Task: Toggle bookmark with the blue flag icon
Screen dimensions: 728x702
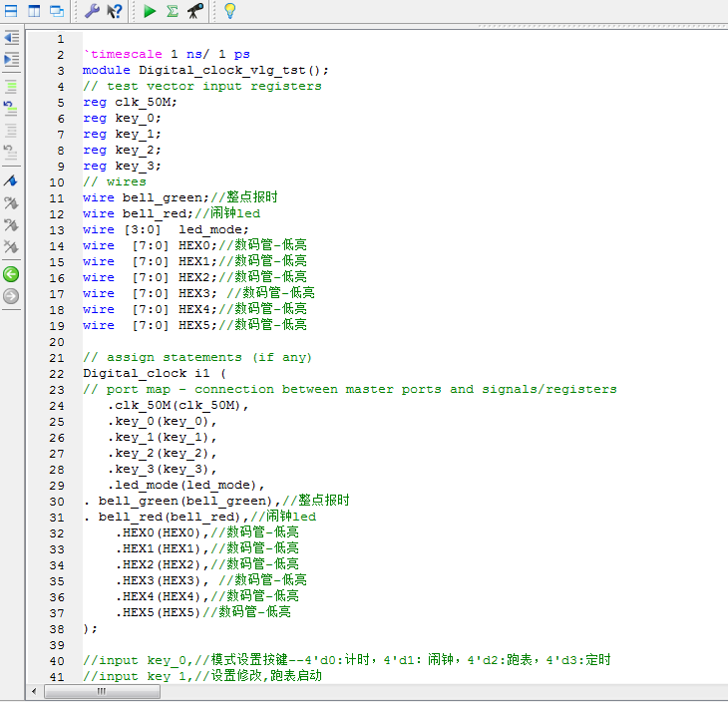Action: tap(11, 180)
